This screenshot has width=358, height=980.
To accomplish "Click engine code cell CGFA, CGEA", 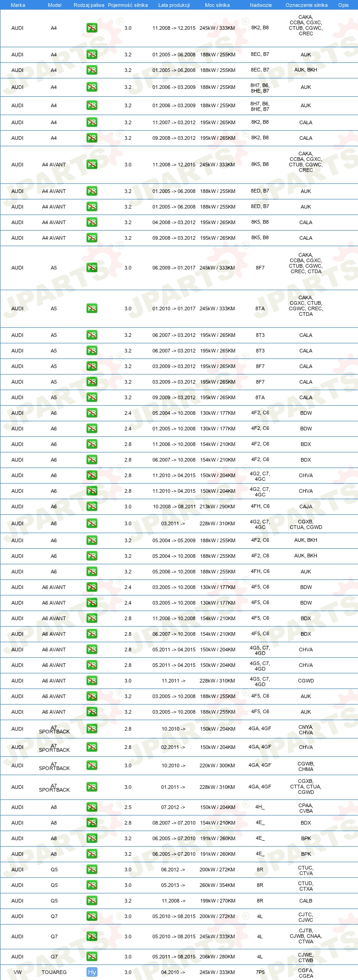I will click(x=306, y=973).
